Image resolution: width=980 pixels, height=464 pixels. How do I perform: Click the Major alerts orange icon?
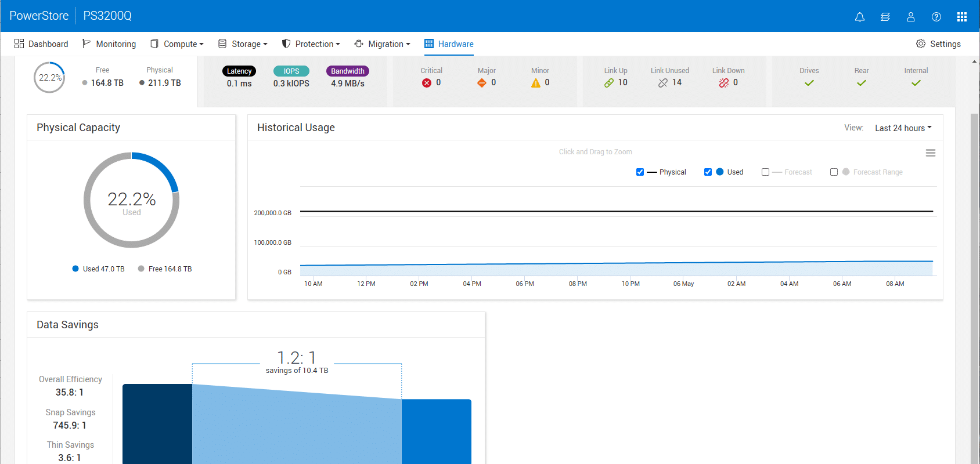482,83
